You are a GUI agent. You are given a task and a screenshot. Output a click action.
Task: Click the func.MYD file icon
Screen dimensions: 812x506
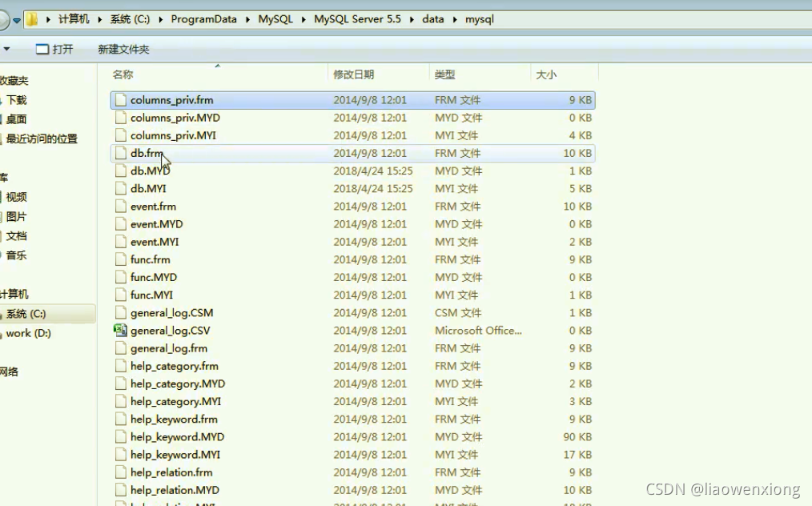pos(121,277)
